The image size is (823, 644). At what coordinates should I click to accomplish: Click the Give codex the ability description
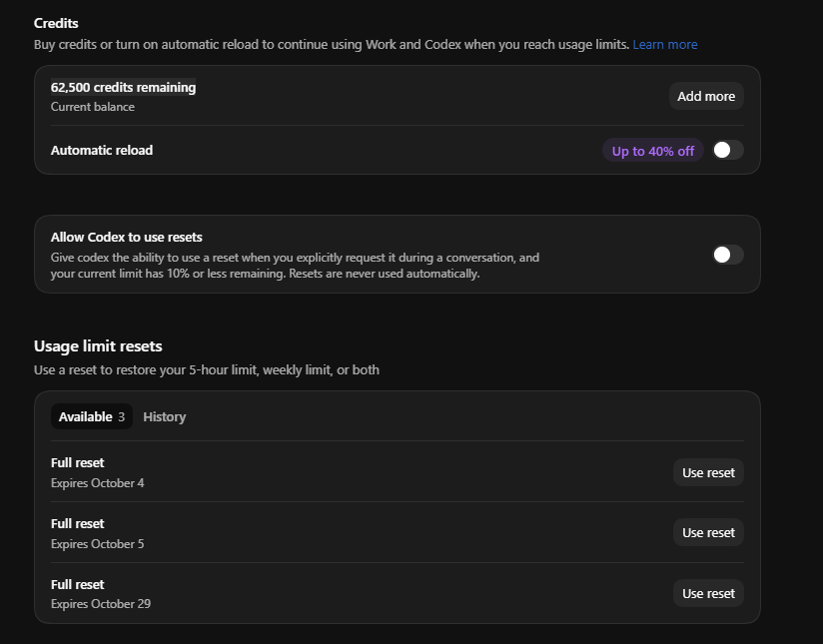(295, 266)
